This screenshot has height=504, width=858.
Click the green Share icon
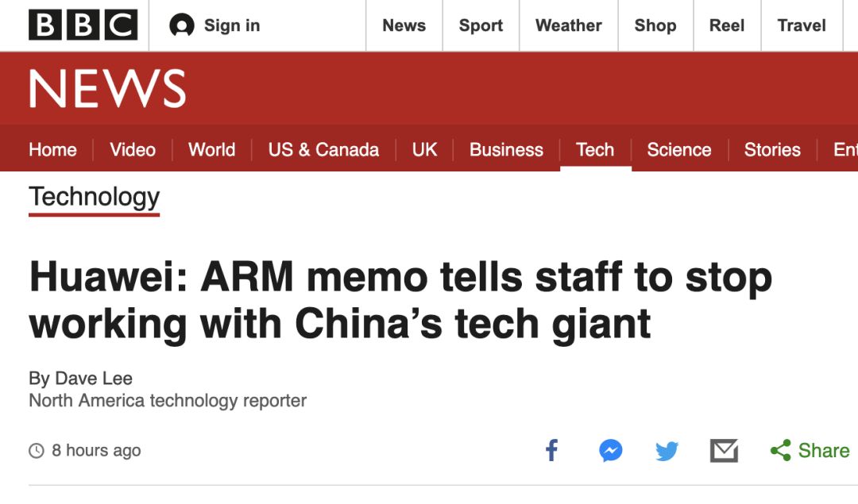781,451
